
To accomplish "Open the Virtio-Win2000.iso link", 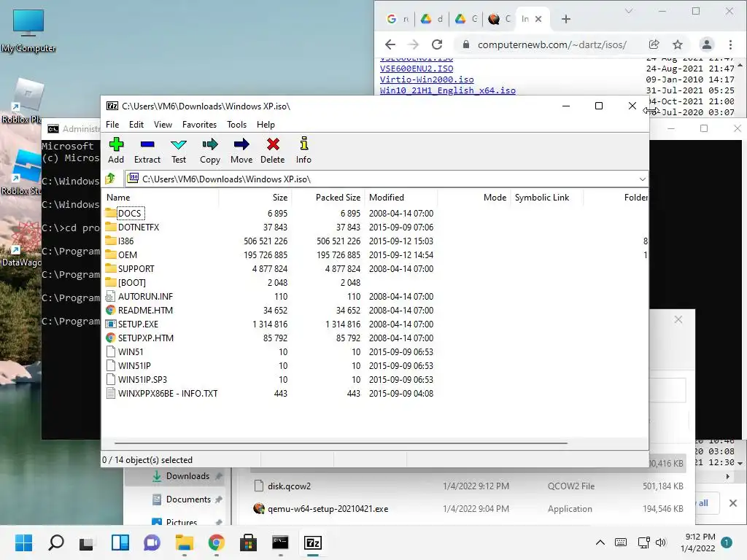I will (427, 79).
